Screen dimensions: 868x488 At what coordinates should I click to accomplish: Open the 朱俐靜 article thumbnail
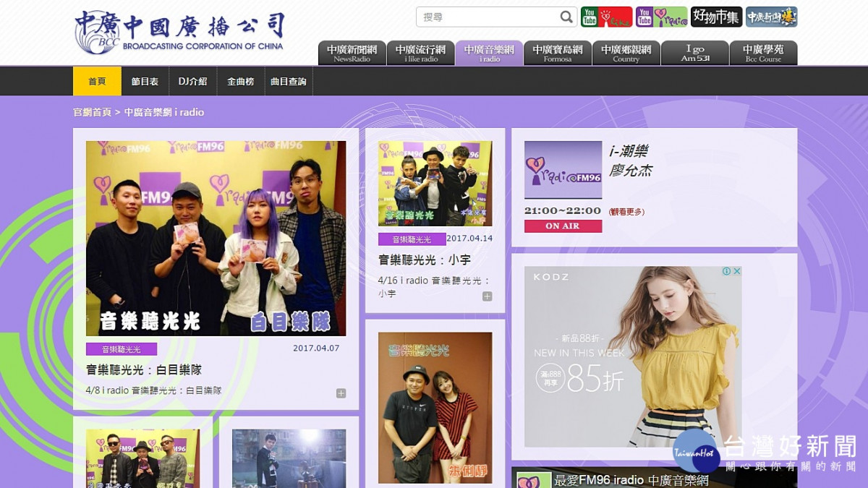[435, 408]
